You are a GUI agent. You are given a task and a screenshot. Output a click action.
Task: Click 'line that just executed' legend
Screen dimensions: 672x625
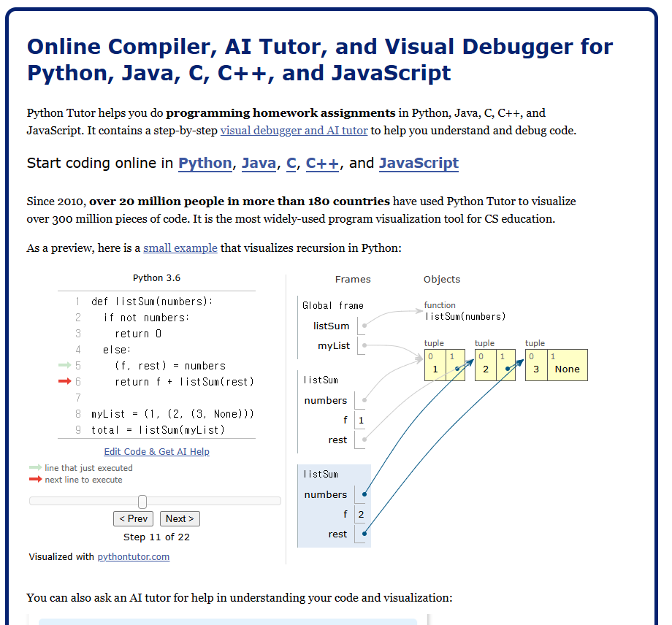tap(88, 468)
